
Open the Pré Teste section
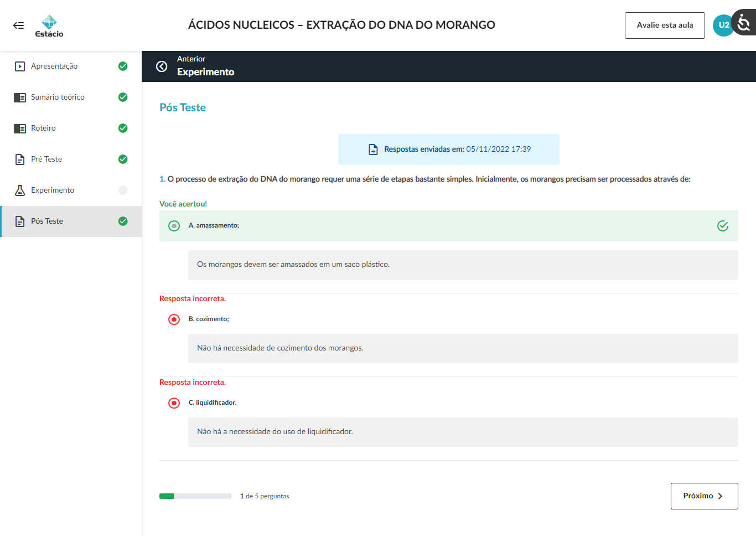(x=71, y=159)
